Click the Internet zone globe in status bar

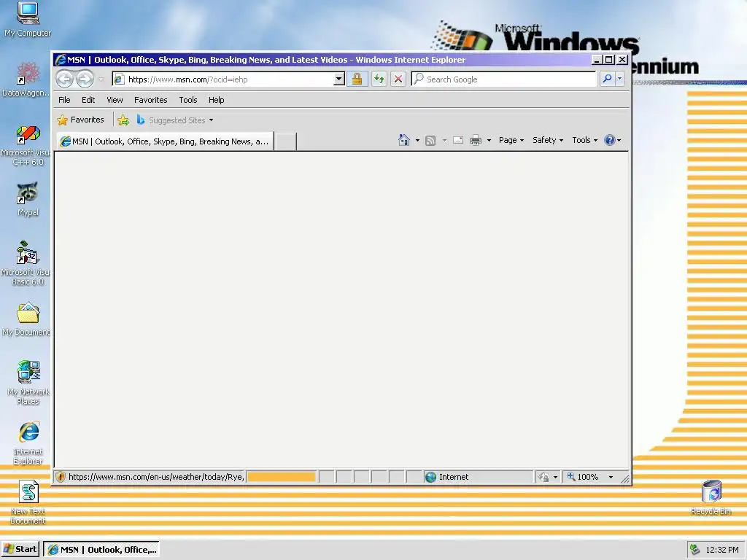(x=430, y=477)
